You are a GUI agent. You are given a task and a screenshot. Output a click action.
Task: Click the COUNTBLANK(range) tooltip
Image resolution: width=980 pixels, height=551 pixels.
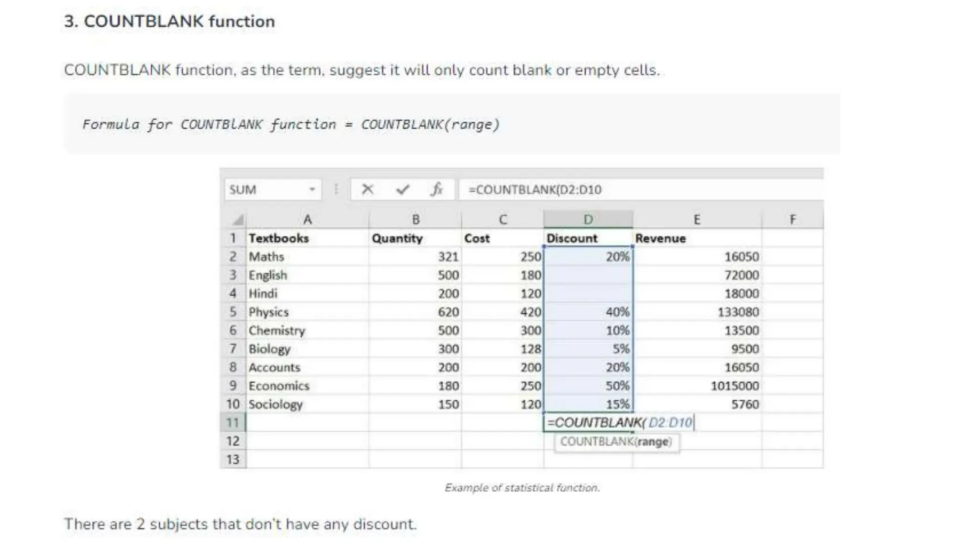tap(616, 441)
